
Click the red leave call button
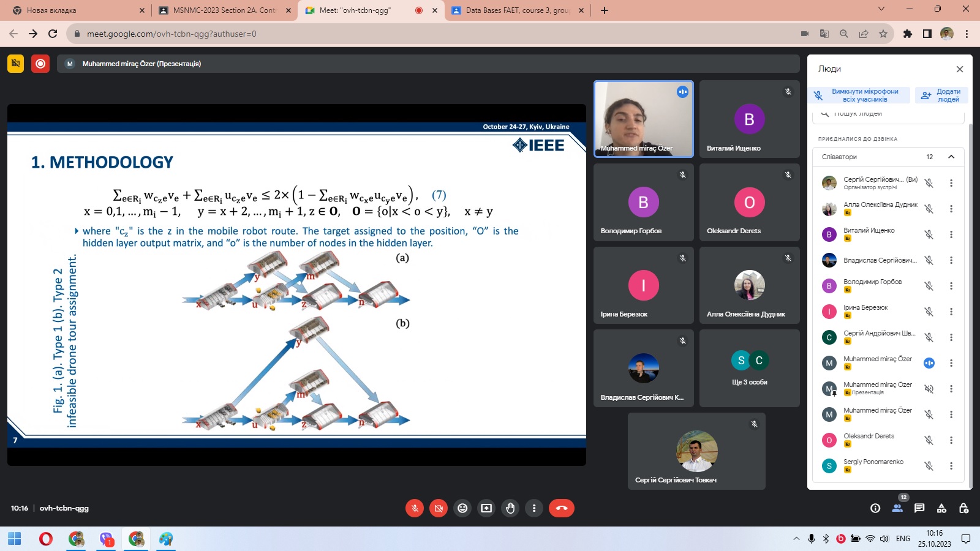pos(561,508)
